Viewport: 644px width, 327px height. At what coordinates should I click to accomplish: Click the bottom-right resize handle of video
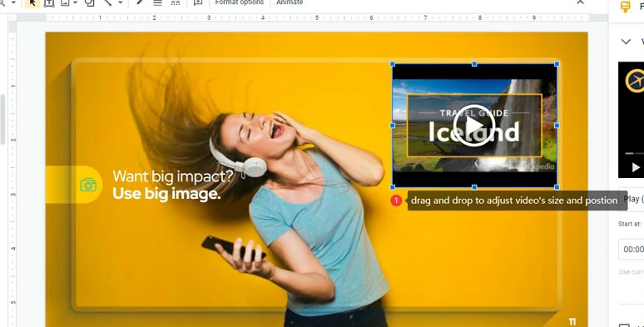coord(557,187)
